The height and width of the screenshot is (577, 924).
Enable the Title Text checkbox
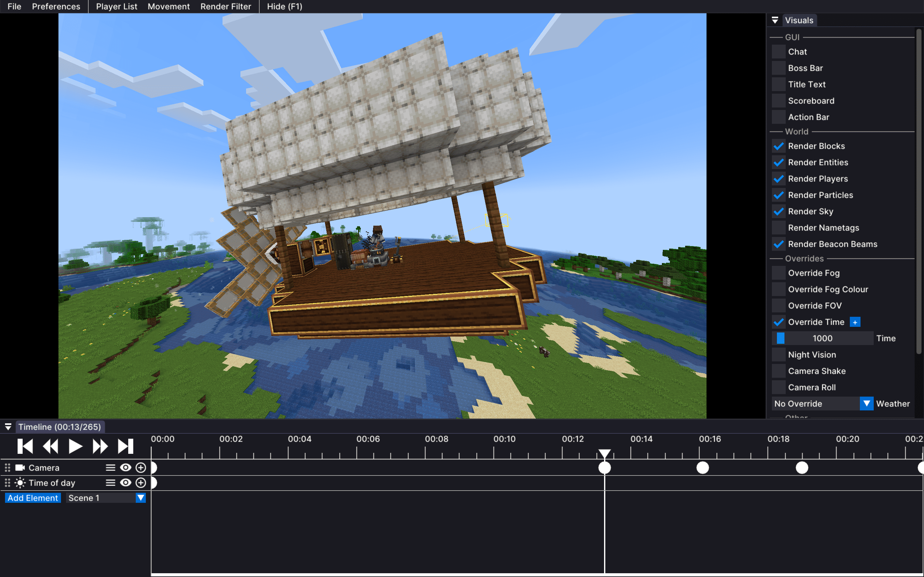point(778,84)
